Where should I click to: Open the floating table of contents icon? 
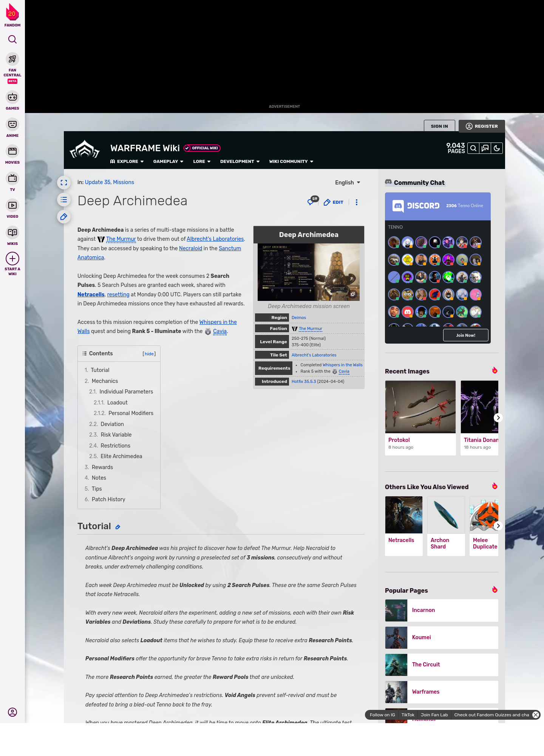[64, 200]
